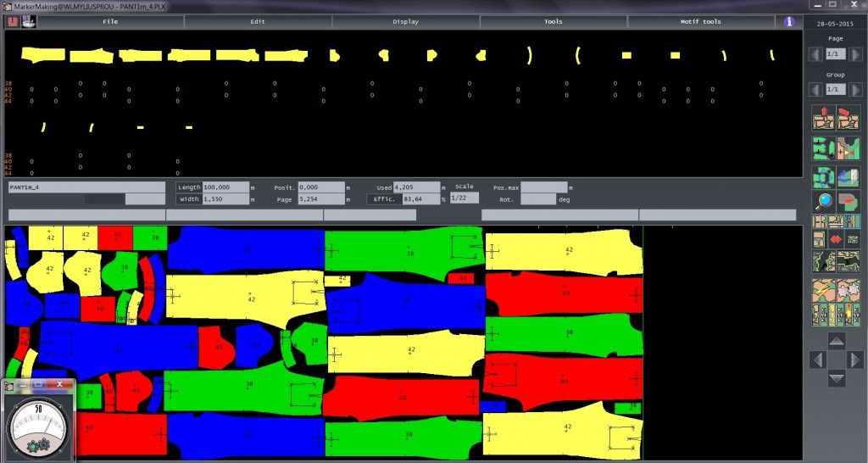Click the blue information icon
Screen dimensions: 868x463
[x=789, y=21]
